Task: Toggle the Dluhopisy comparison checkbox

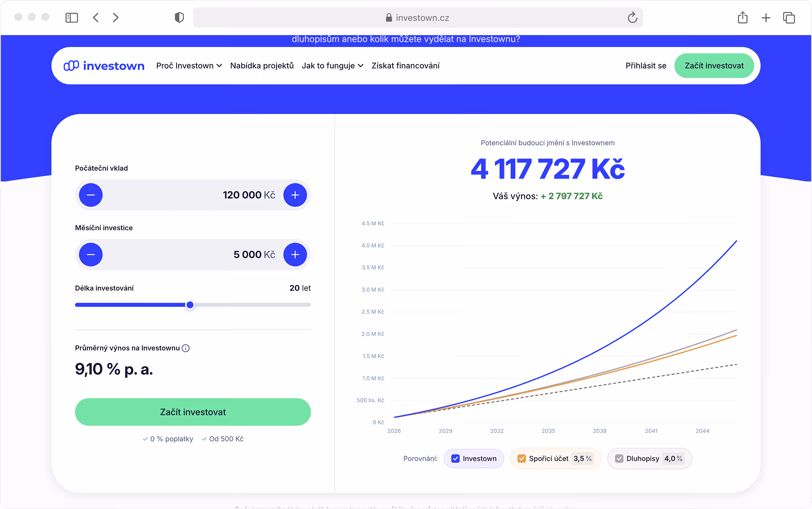Action: coord(619,459)
